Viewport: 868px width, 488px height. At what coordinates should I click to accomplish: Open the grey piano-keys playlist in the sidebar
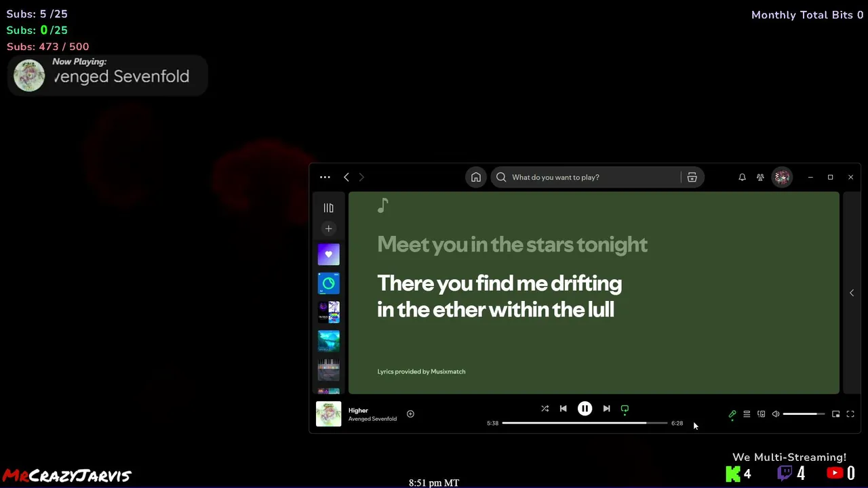click(x=328, y=370)
